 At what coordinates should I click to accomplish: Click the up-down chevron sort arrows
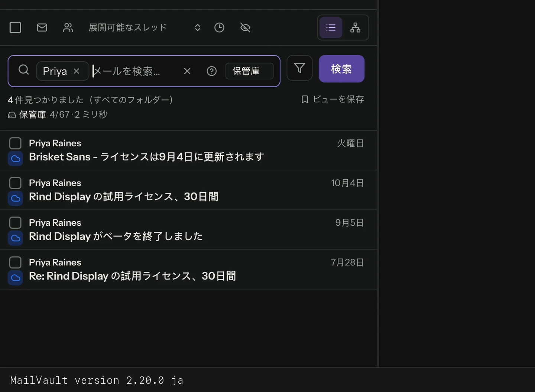(x=198, y=27)
